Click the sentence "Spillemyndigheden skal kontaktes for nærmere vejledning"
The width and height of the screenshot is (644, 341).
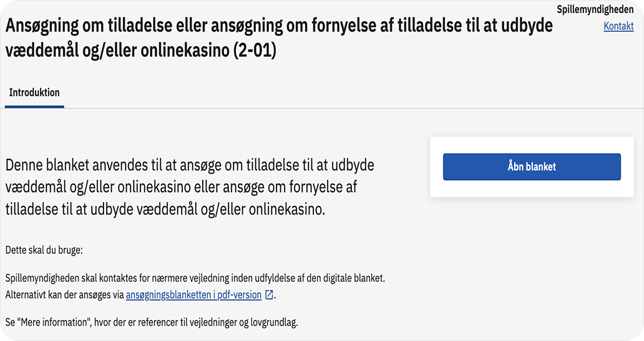click(199, 278)
